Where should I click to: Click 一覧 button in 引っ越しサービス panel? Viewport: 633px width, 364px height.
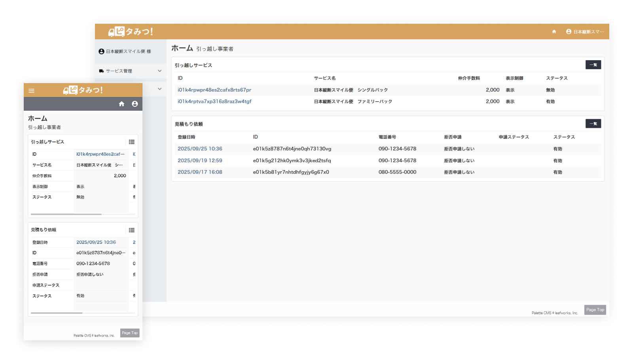click(593, 65)
